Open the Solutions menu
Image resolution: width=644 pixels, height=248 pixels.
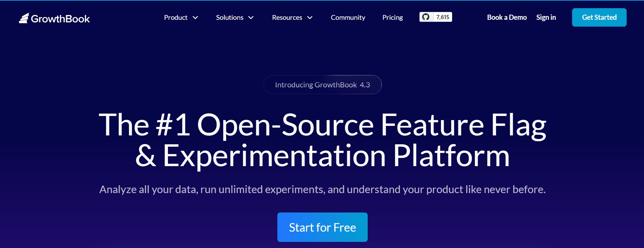click(230, 17)
